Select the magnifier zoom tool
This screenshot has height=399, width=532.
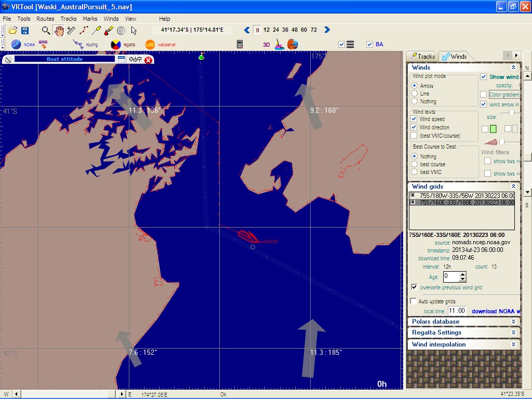pos(46,31)
